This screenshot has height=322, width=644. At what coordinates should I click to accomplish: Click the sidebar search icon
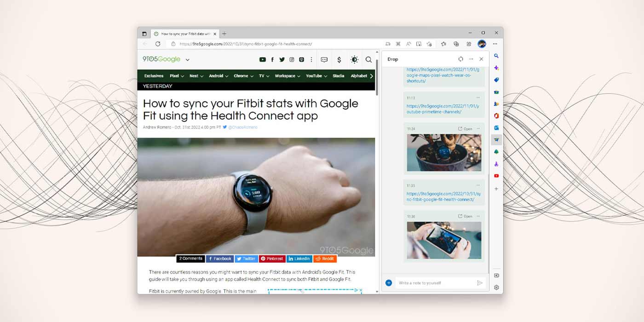point(496,56)
